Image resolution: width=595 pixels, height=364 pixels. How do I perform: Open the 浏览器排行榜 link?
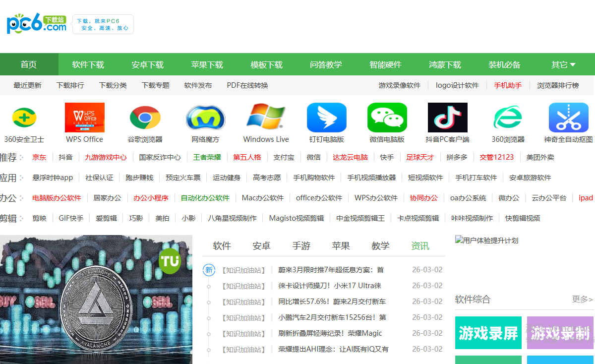tap(558, 85)
